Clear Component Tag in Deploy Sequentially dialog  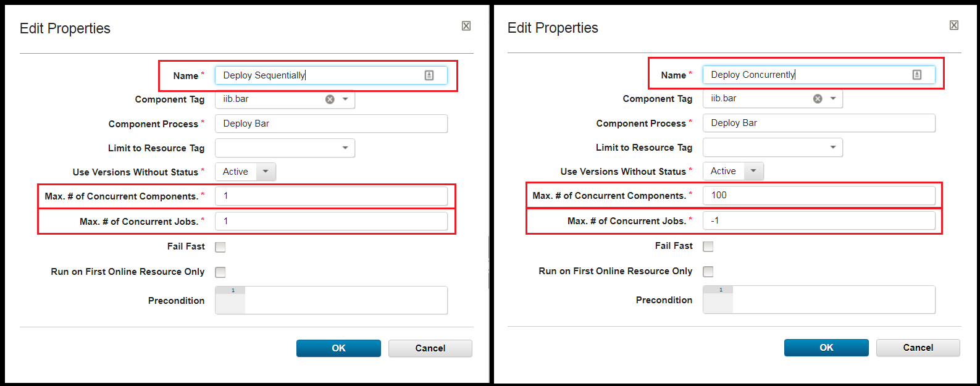(x=330, y=99)
